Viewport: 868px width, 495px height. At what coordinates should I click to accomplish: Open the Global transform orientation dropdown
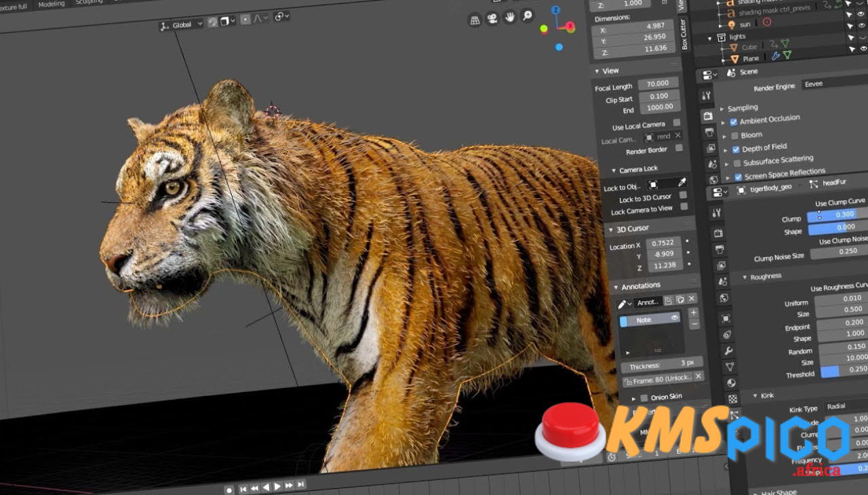(181, 25)
